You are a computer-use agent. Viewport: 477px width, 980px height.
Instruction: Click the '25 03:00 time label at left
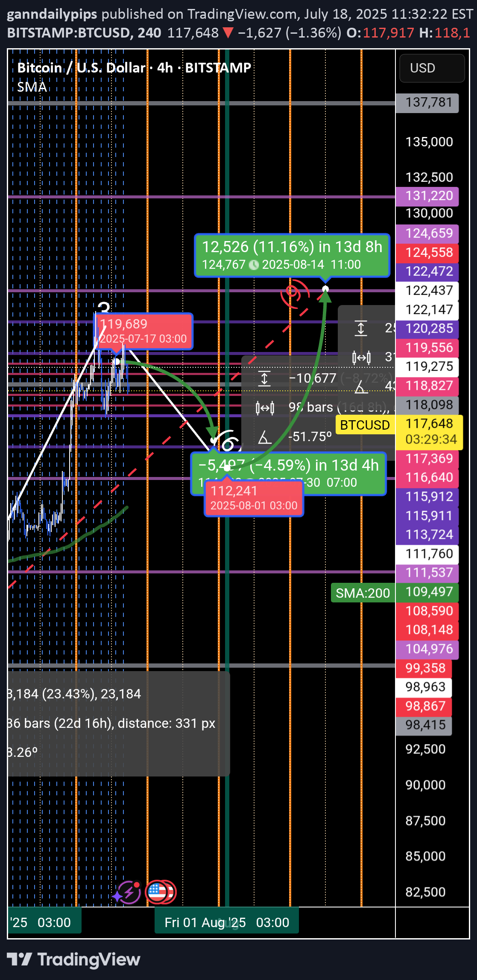[x=44, y=922]
